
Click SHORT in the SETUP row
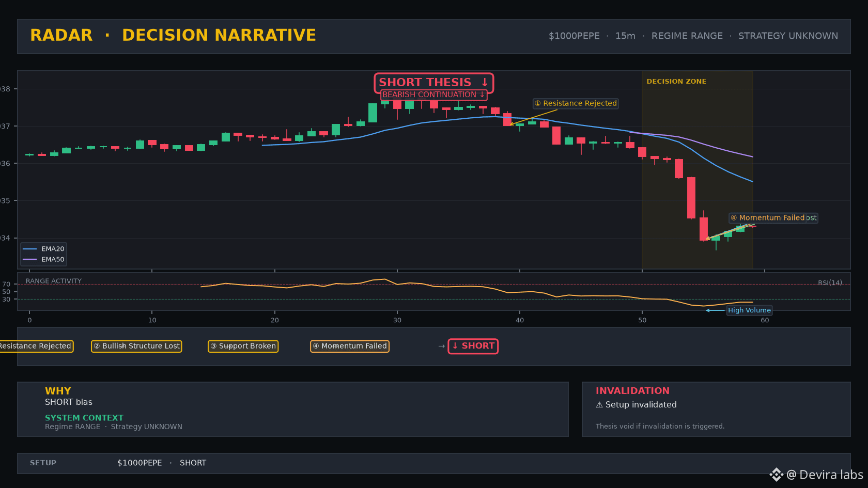tap(193, 463)
